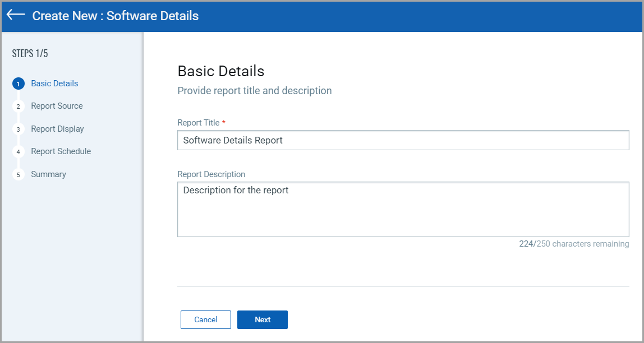Click the Report Title label
Screen dimensions: 644x343
[199, 122]
